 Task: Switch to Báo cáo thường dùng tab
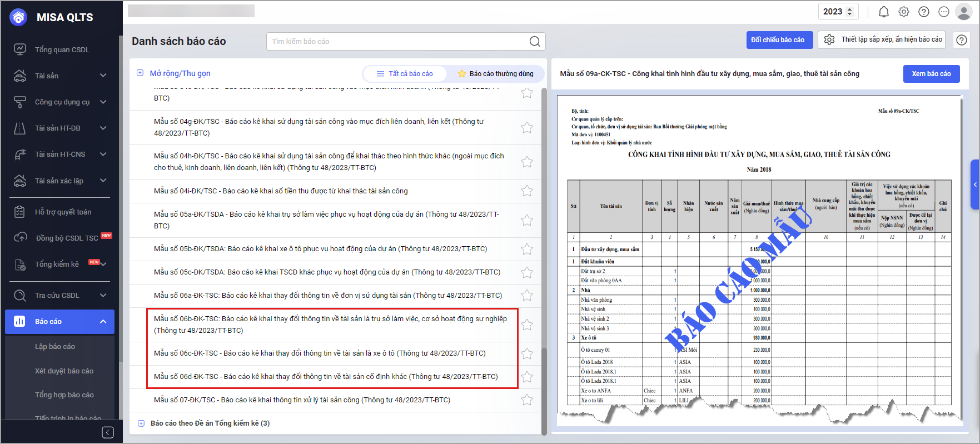tap(495, 74)
